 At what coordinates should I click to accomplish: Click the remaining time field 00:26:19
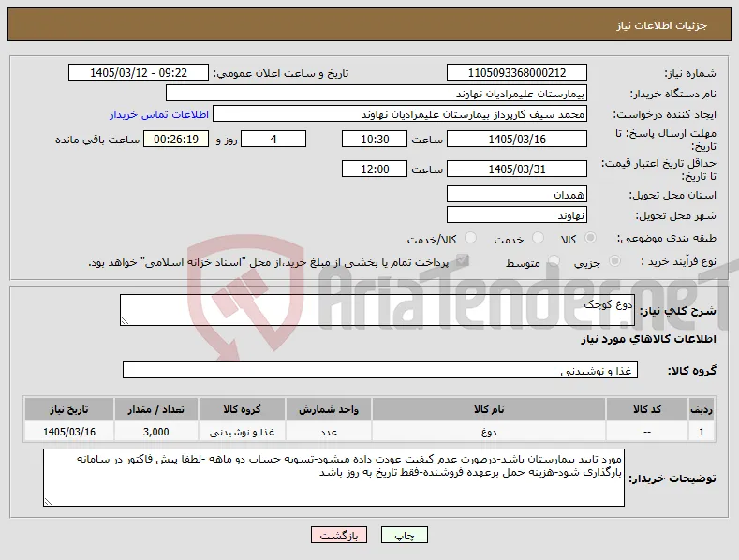pyautogui.click(x=176, y=139)
